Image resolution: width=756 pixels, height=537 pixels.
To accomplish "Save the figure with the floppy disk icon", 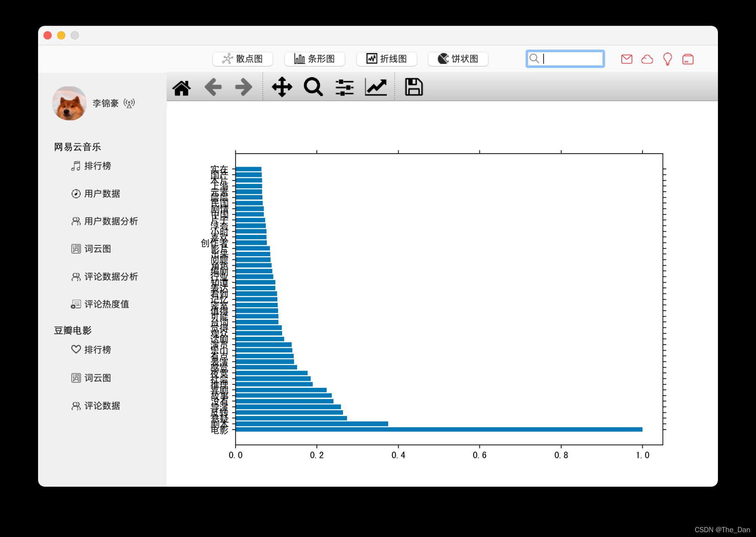I will 414,87.
